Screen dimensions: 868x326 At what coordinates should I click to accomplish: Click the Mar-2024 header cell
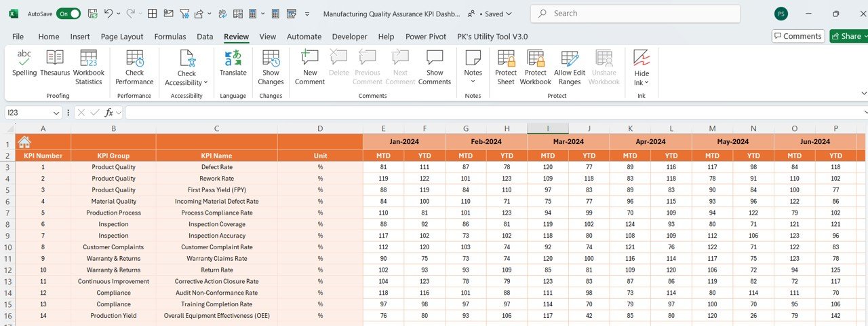pos(568,142)
